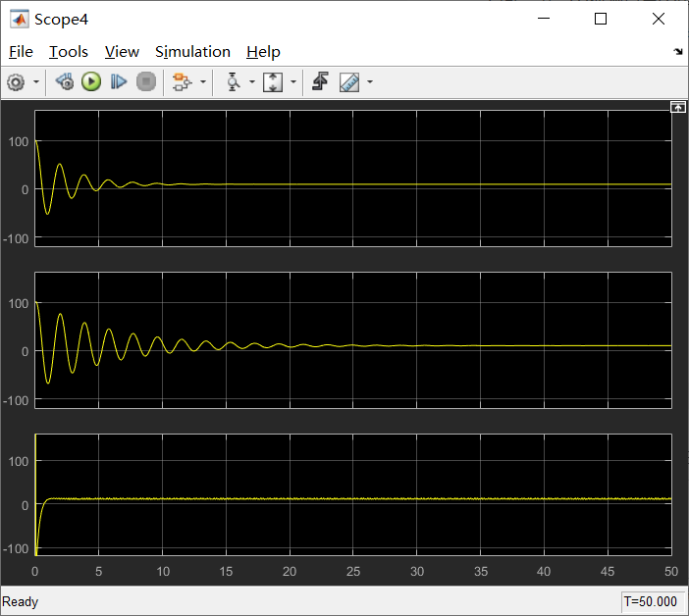Click the top plot display area
This screenshot has height=616, width=689.
click(353, 179)
